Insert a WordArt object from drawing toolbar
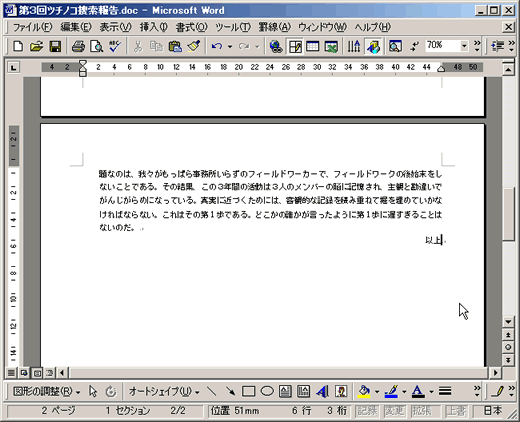The image size is (520, 422). coord(322,391)
